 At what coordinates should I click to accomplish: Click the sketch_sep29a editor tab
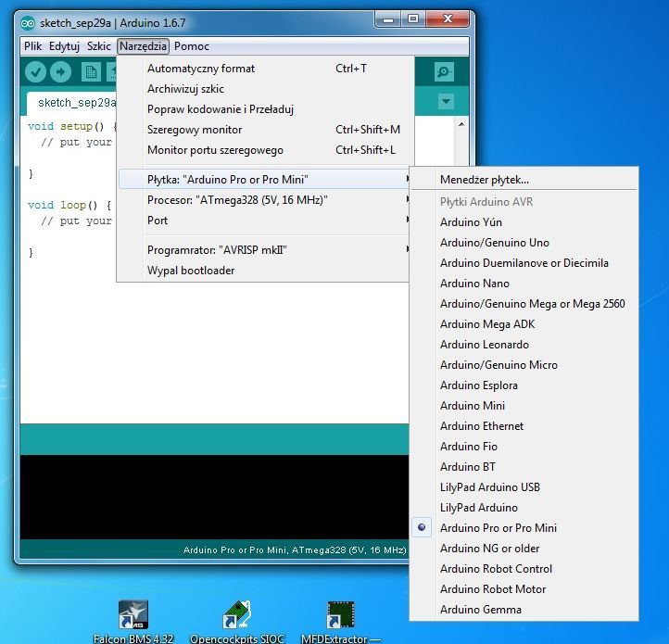click(x=76, y=102)
